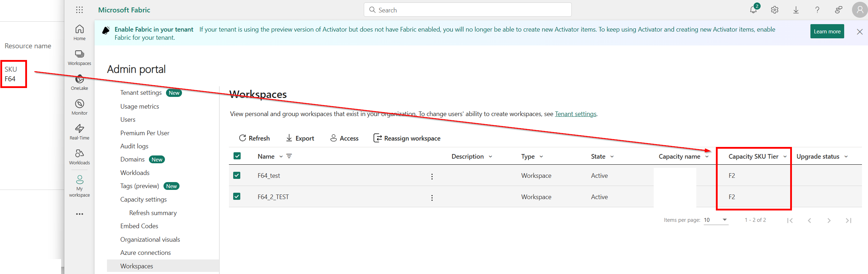868x274 pixels.
Task: Click the download icon in header
Action: coord(796,10)
